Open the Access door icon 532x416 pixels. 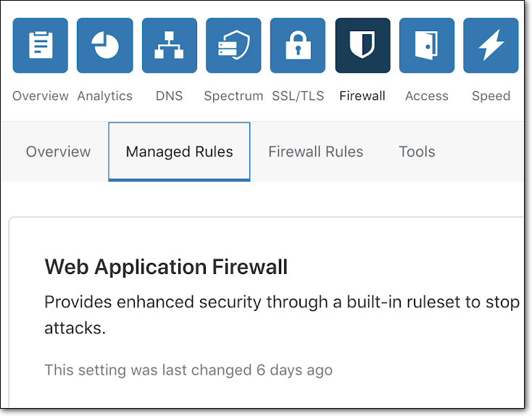tap(427, 46)
